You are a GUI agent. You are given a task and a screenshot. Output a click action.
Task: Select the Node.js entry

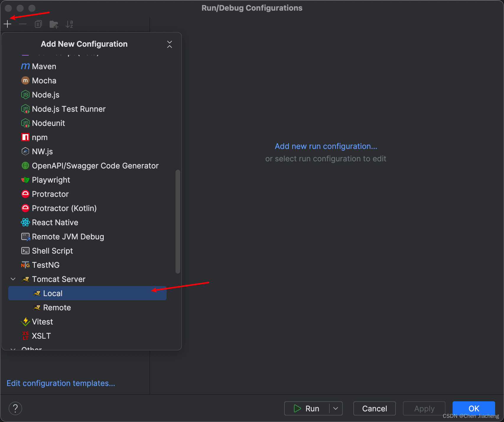point(87,95)
